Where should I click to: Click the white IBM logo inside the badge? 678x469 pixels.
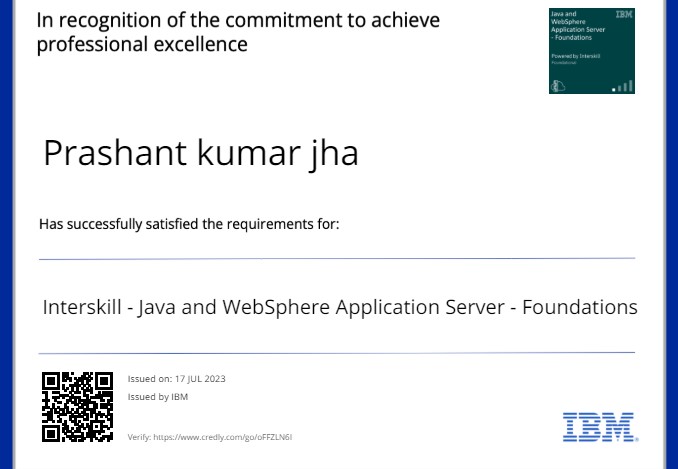(x=623, y=15)
